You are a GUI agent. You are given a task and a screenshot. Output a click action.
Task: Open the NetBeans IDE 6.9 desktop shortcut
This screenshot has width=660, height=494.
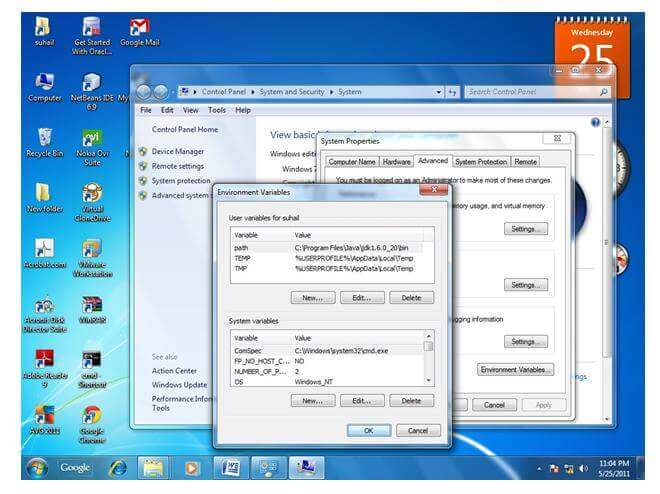(91, 82)
